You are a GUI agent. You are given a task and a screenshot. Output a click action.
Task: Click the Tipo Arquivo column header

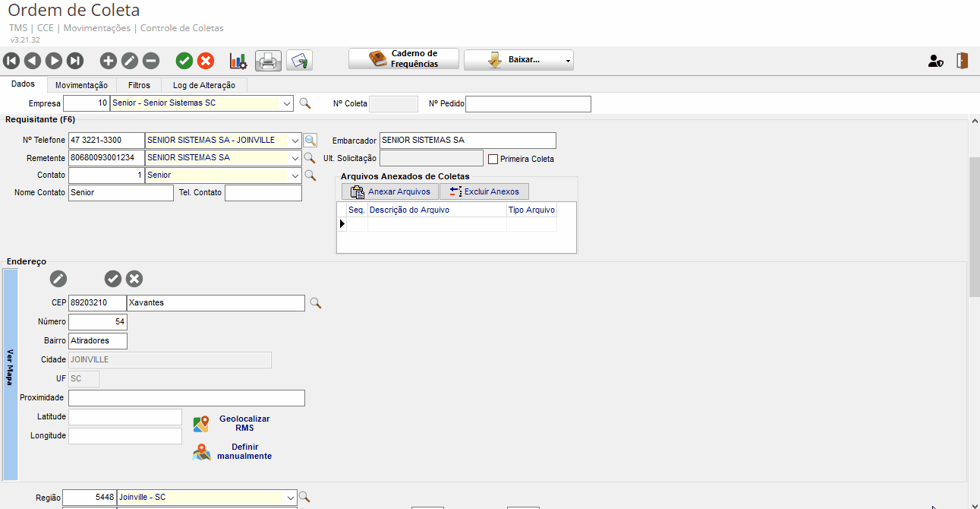coord(531,210)
